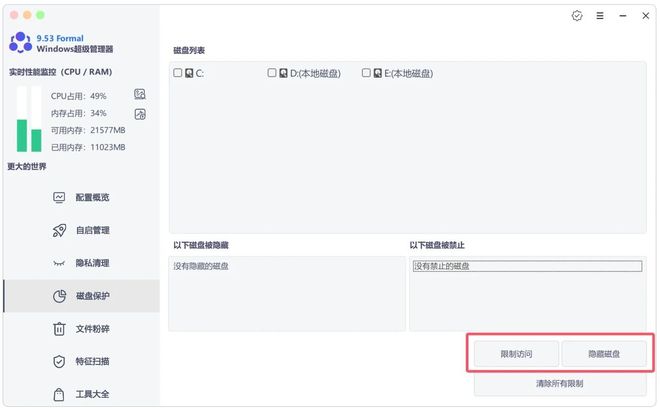
Task: Click the 隐藏磁盘 button
Action: click(604, 354)
